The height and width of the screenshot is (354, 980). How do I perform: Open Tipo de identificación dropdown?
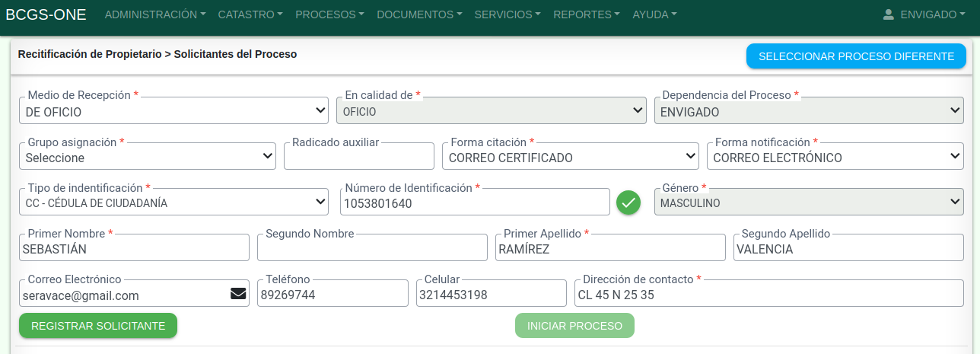click(173, 203)
